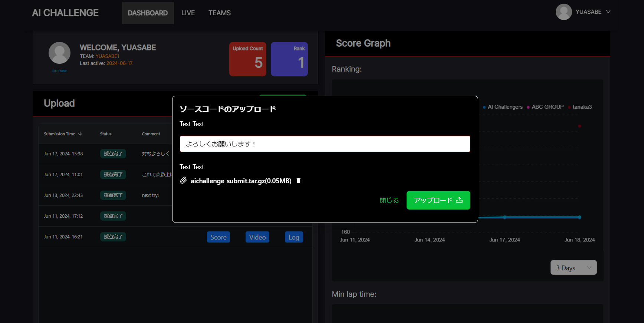Click the comment text input field
Image resolution: width=644 pixels, height=323 pixels.
click(x=325, y=144)
